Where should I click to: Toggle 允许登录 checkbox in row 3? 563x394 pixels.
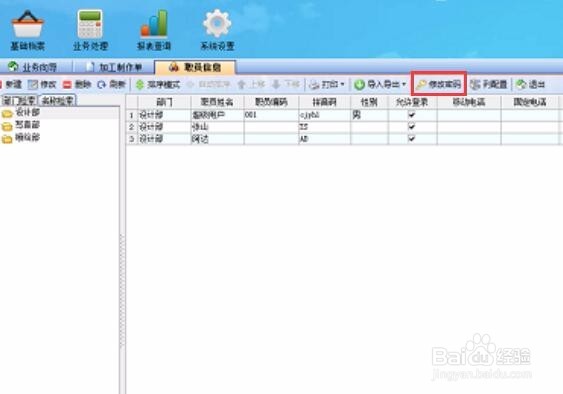coord(412,138)
